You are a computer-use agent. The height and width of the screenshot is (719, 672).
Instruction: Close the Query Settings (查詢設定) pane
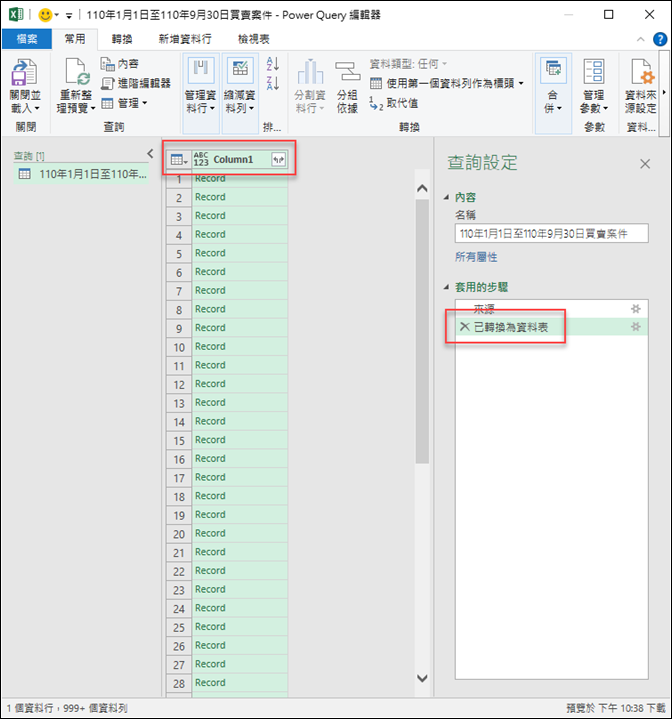click(x=645, y=164)
